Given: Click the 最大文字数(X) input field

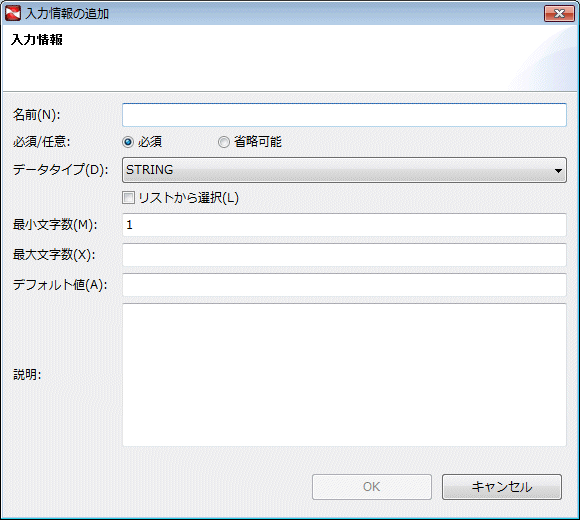Looking at the screenshot, I should pos(344,254).
